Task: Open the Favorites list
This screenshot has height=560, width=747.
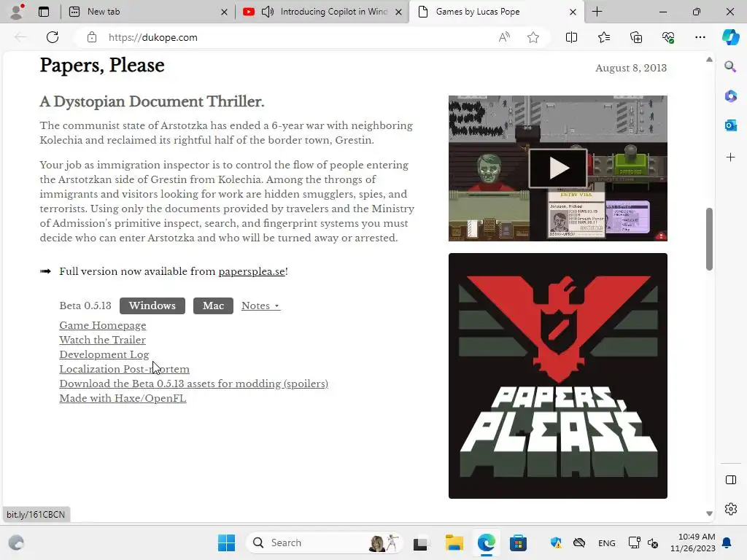Action: click(x=603, y=37)
